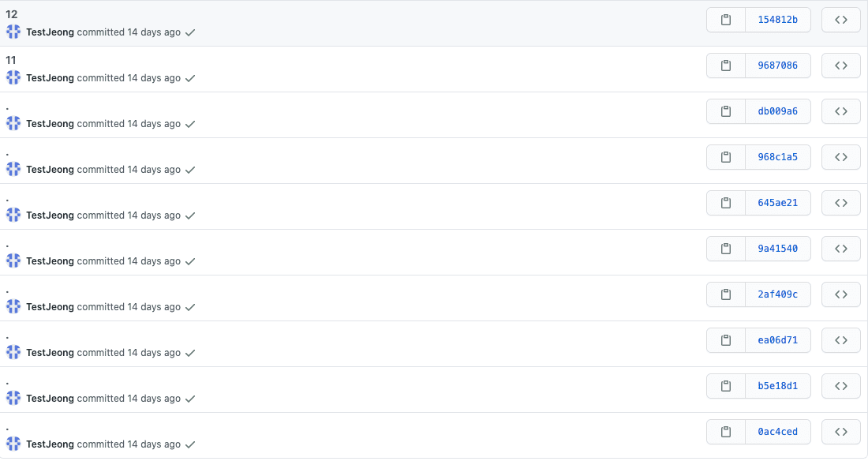Copy the 9687086 commit hash
868x461 pixels.
(725, 66)
